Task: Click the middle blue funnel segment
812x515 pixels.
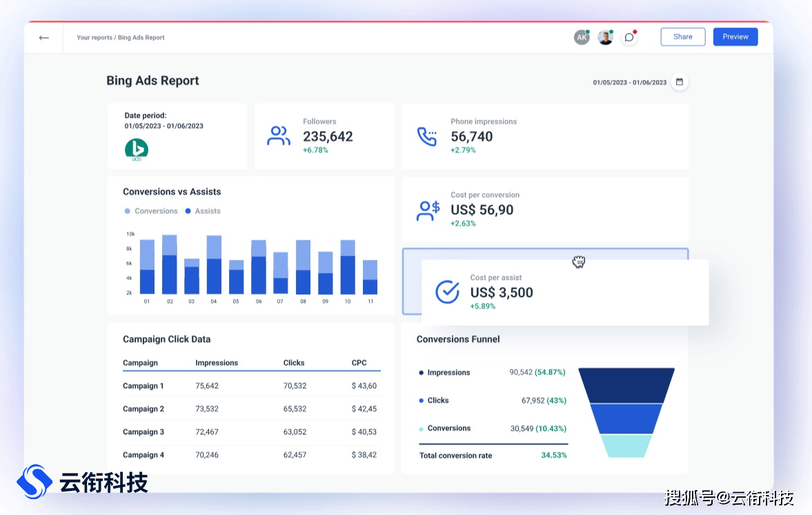Action: coord(626,419)
